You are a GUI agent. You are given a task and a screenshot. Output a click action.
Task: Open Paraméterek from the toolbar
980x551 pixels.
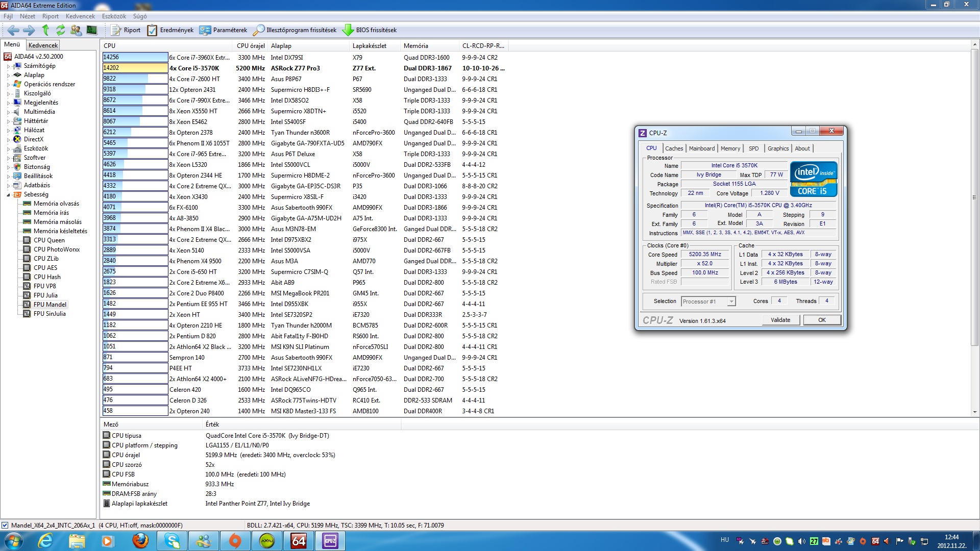click(223, 30)
